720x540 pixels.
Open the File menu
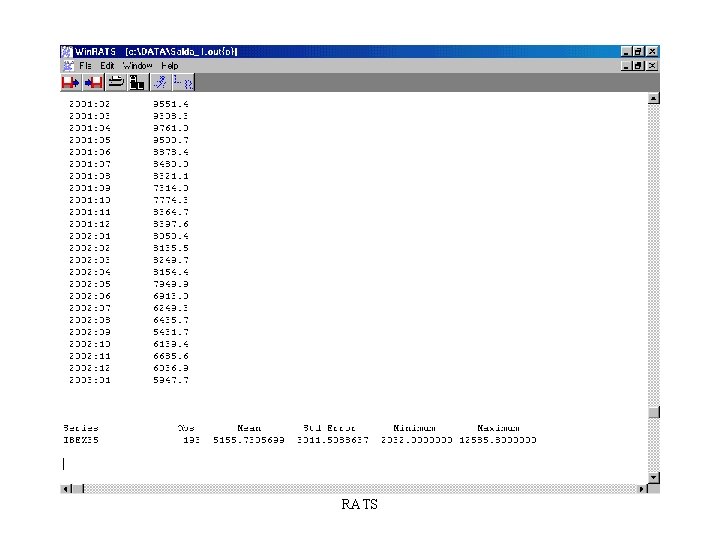85,66
